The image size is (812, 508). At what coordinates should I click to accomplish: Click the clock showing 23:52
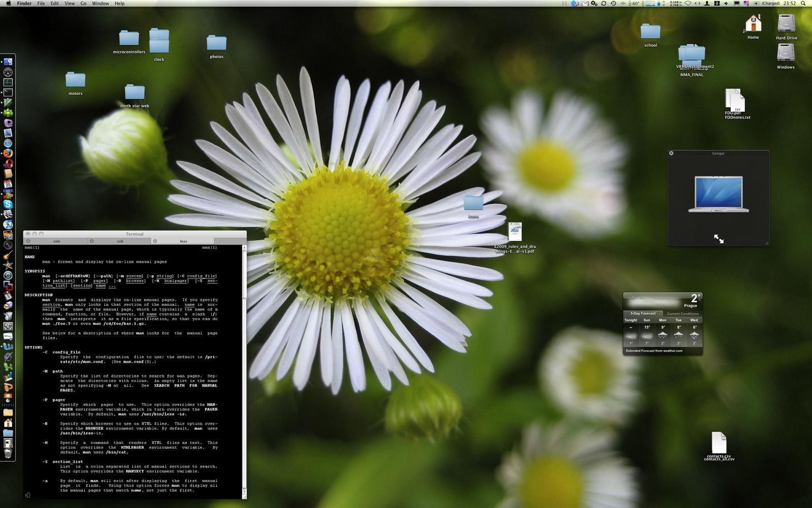790,4
